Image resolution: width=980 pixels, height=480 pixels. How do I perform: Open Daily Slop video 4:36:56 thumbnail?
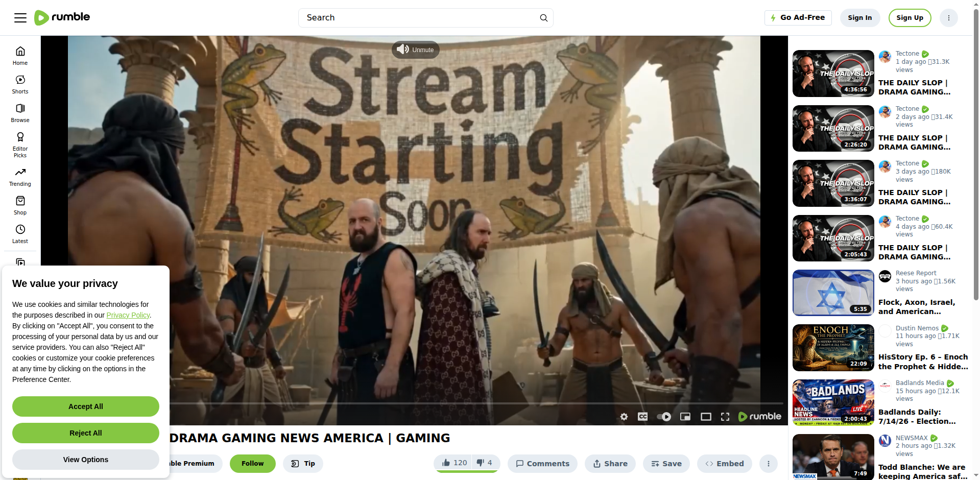833,74
